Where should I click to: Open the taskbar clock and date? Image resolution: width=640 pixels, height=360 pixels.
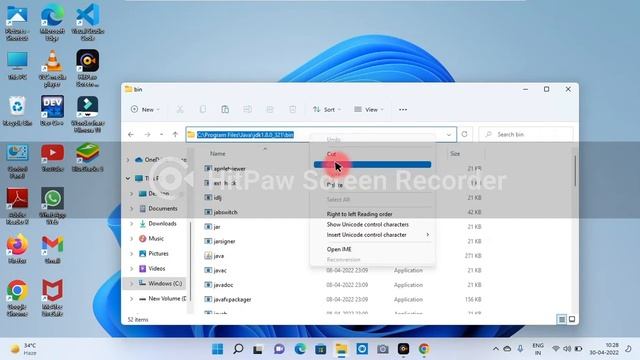point(604,349)
